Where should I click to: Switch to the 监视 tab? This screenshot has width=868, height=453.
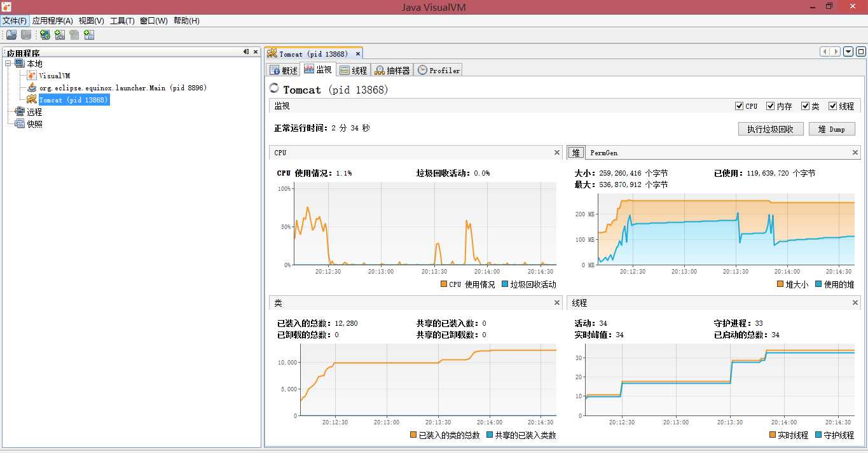[318, 69]
